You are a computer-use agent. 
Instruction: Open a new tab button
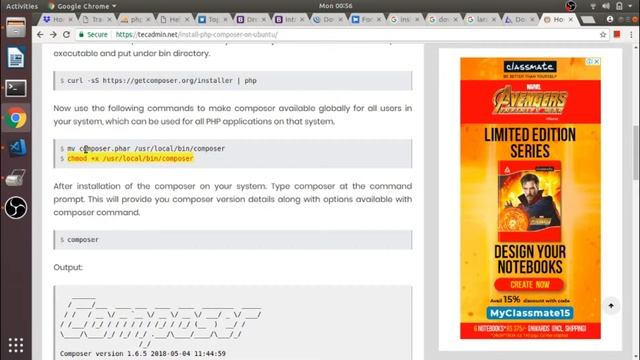pos(587,20)
